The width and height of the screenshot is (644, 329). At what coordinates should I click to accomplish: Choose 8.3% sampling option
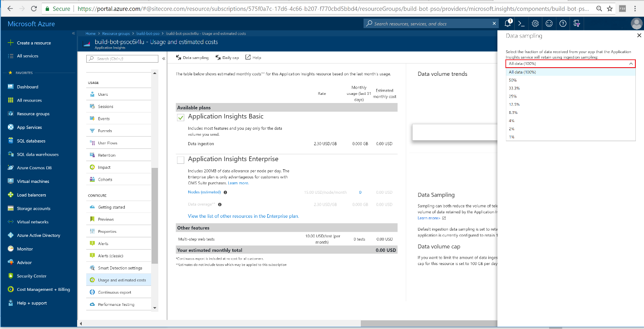pyautogui.click(x=570, y=113)
